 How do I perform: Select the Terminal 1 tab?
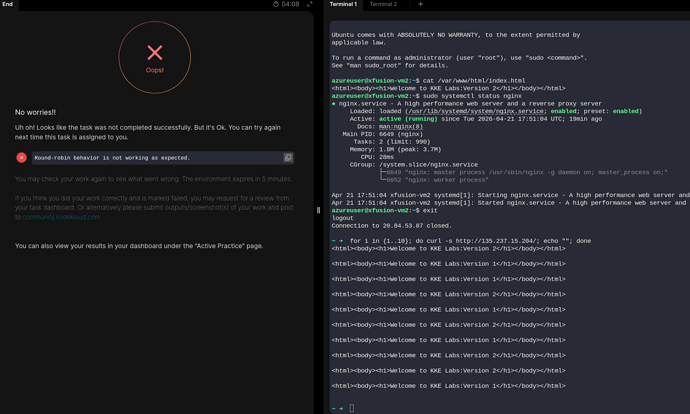tap(343, 4)
